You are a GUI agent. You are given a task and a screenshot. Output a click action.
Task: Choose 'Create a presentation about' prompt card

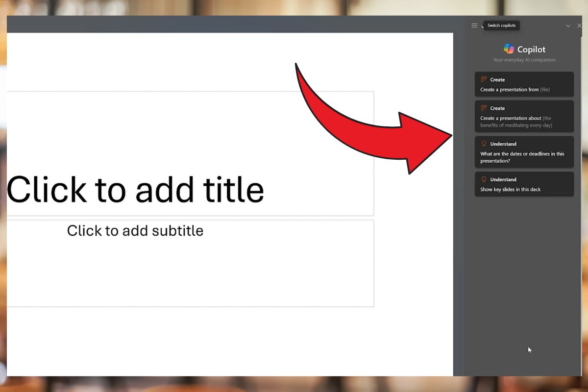click(x=524, y=116)
